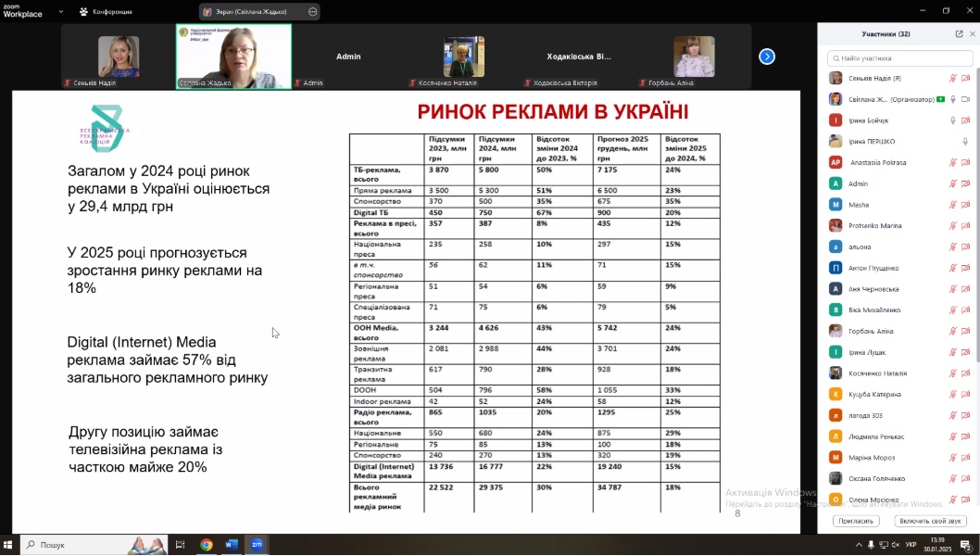Open the Zoom app from the taskbar
This screenshot has width=980, height=556.
tap(257, 545)
